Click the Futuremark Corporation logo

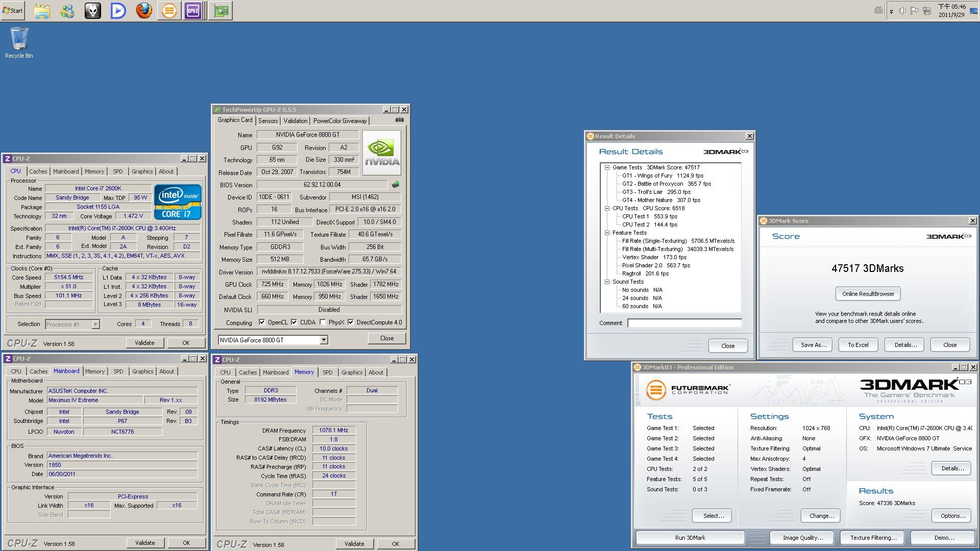point(688,390)
